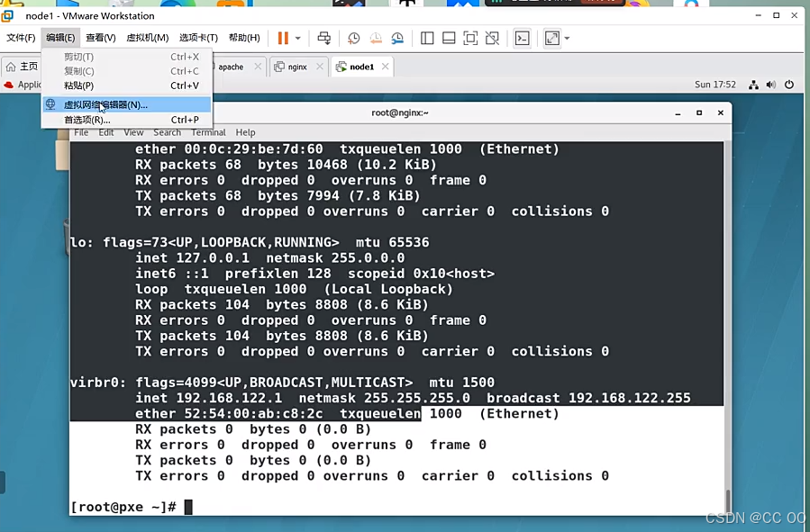Click the guest network status icon
Viewport: 810px width, 532px height.
point(754,85)
